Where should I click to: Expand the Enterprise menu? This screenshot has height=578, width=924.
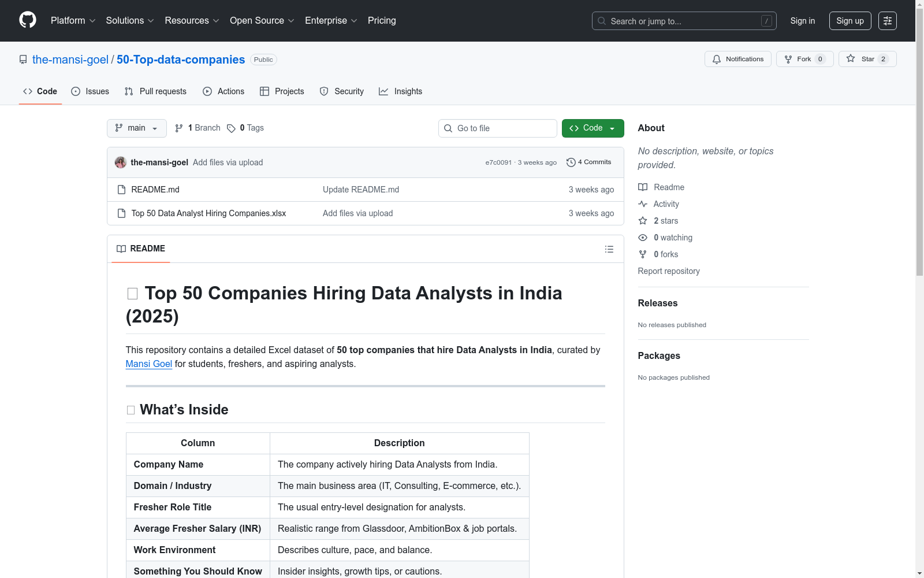tap(331, 21)
